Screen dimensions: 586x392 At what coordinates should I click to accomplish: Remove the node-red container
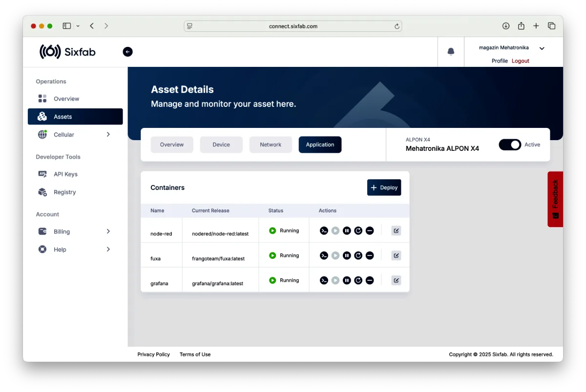pos(370,230)
